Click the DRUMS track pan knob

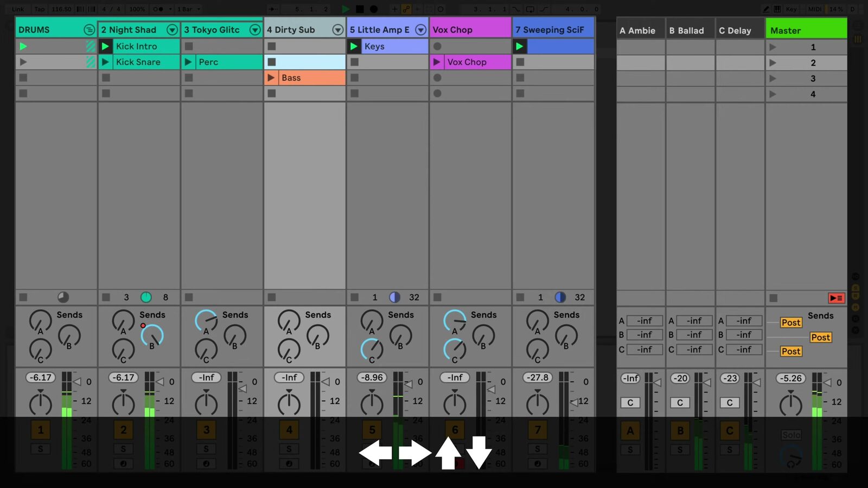coord(41,403)
